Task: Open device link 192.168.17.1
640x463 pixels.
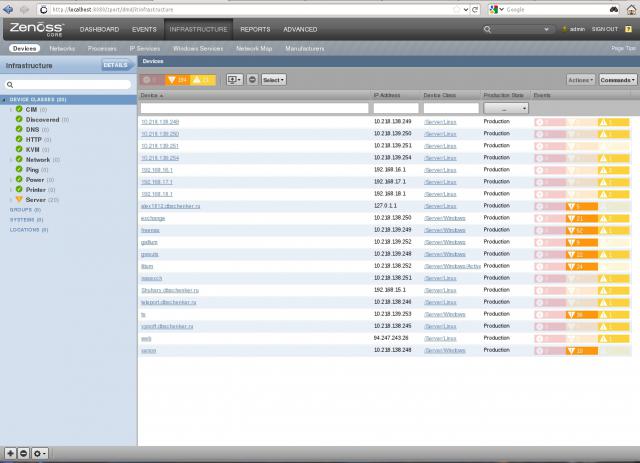Action: pos(157,182)
